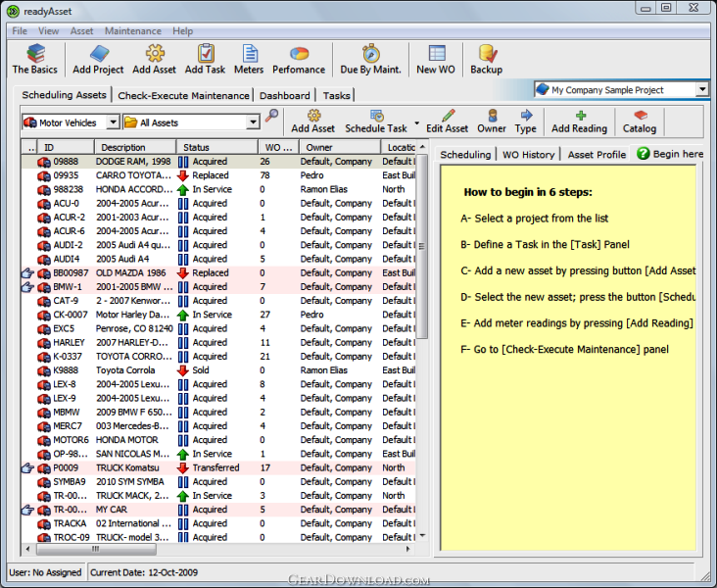Open the Meters tool

point(249,60)
